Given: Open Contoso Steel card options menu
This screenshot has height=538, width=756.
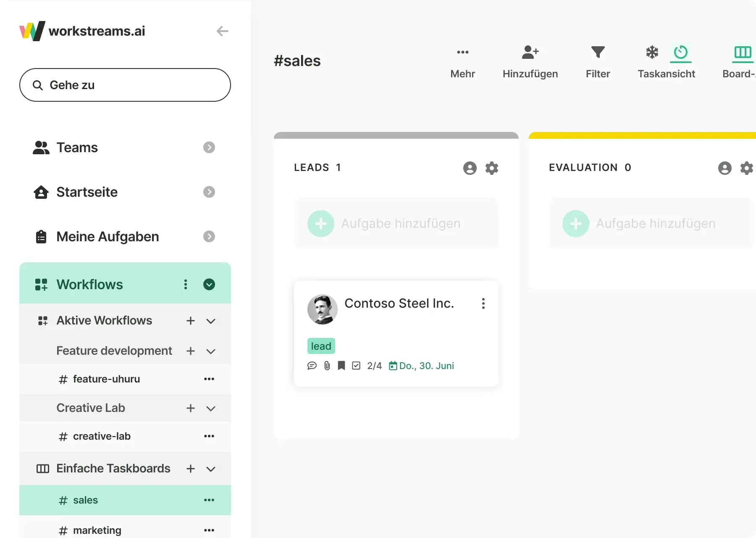Looking at the screenshot, I should (483, 303).
